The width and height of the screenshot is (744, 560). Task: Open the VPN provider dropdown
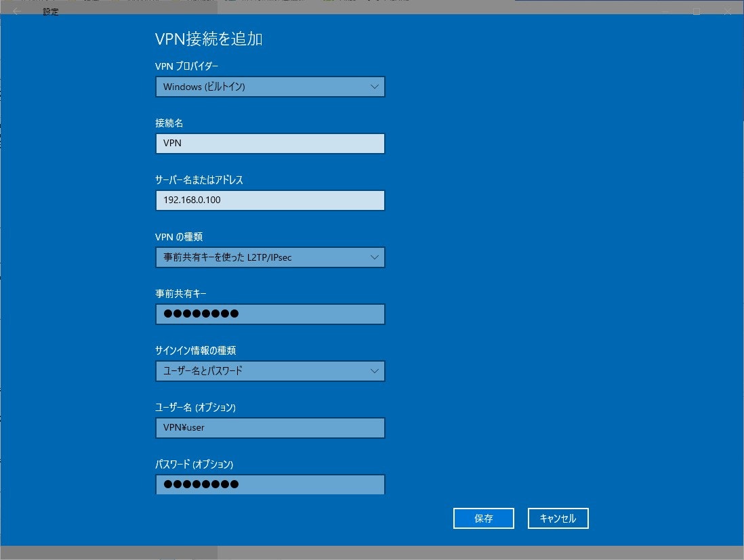(x=270, y=87)
